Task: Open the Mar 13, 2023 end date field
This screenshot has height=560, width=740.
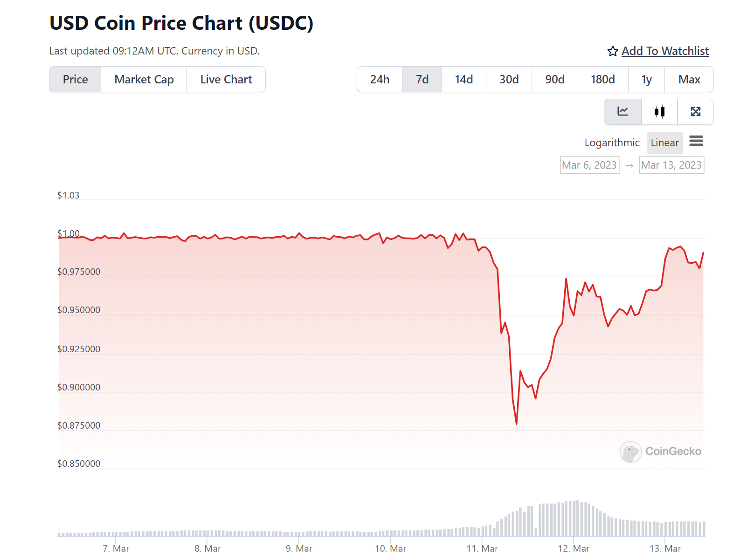Action: pos(671,165)
